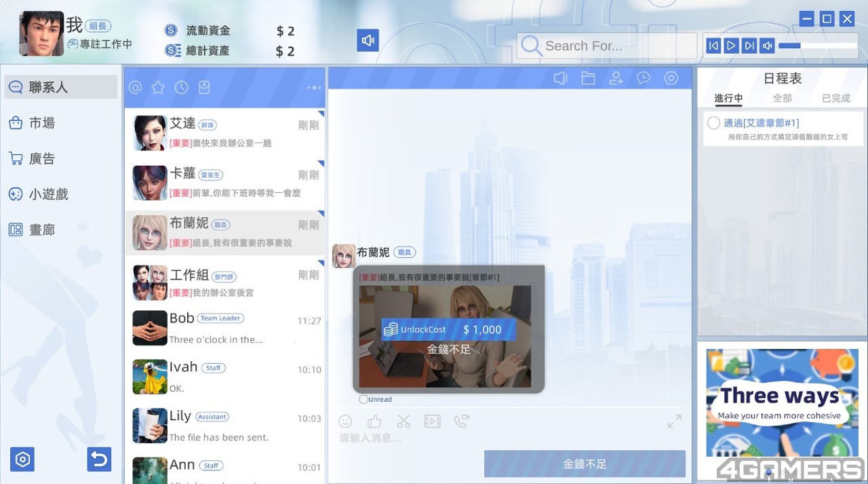Screen dimensions: 868x484
Task: Click the scissors screenshot icon
Action: (404, 422)
